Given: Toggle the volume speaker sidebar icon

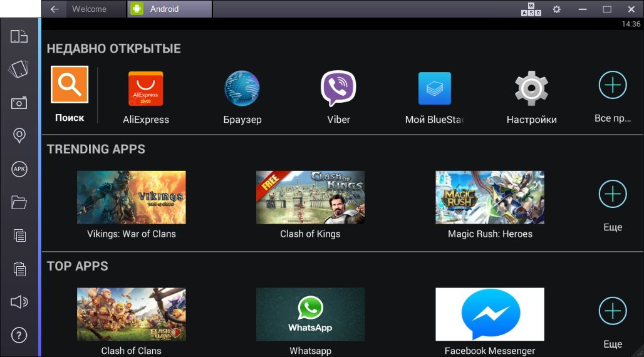Looking at the screenshot, I should tap(19, 303).
